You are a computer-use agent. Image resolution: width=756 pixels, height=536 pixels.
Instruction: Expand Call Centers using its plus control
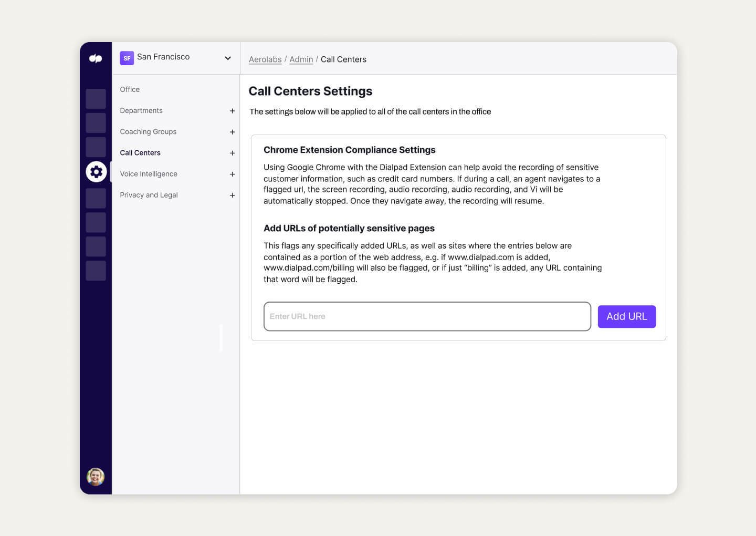[x=233, y=153]
